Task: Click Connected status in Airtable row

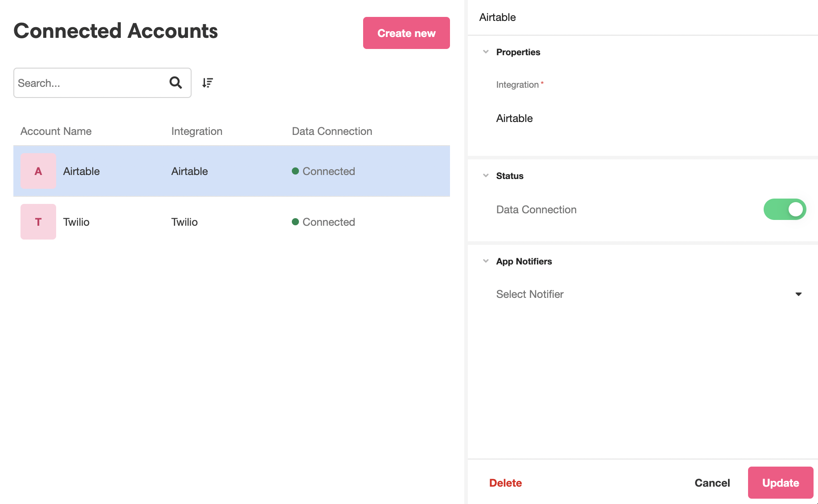Action: tap(323, 171)
